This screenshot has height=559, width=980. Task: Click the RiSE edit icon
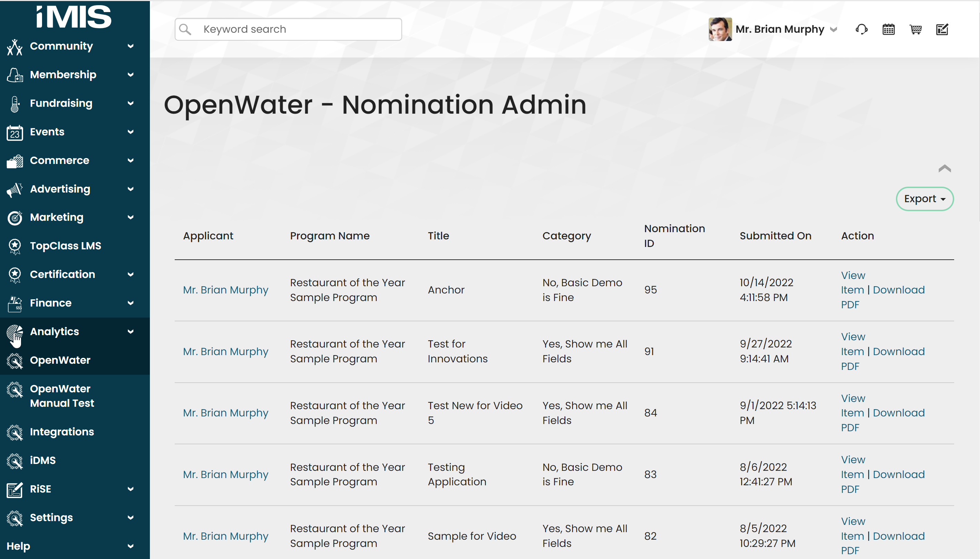(14, 489)
